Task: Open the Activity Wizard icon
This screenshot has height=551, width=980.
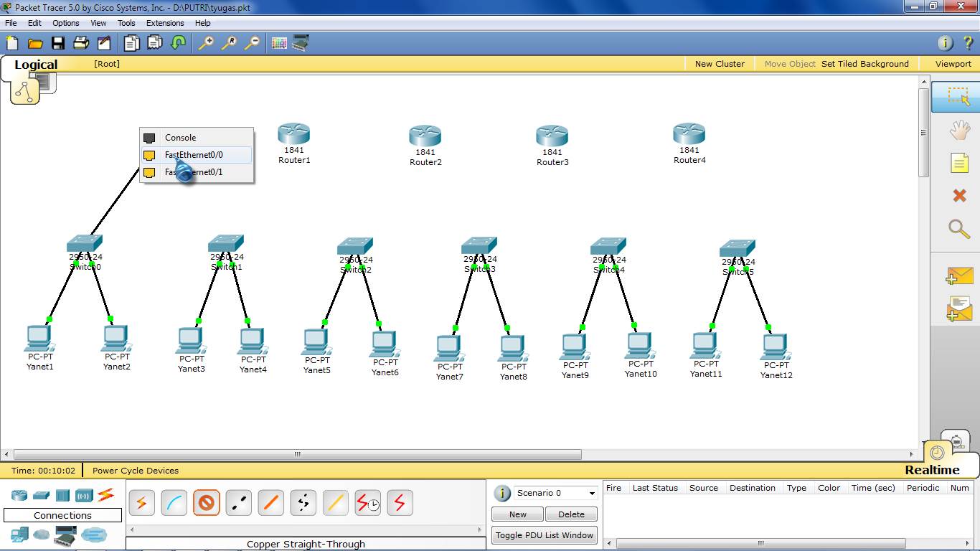Action: pos(104,43)
